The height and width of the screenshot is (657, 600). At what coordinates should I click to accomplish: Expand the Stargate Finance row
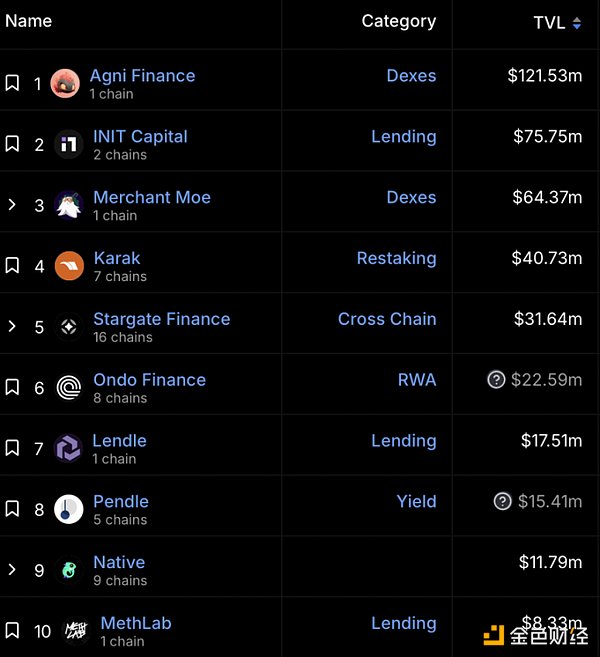(x=12, y=326)
